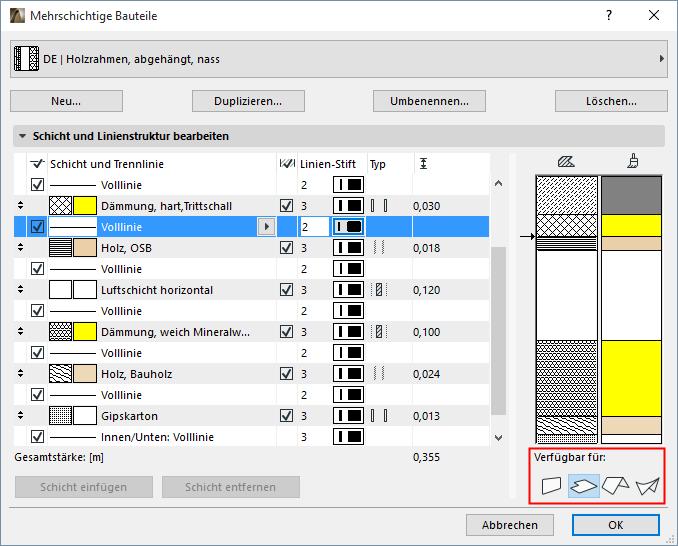The height and width of the screenshot is (546, 678).
Task: Click the show-line checkmark header icon
Action: [x=37, y=164]
